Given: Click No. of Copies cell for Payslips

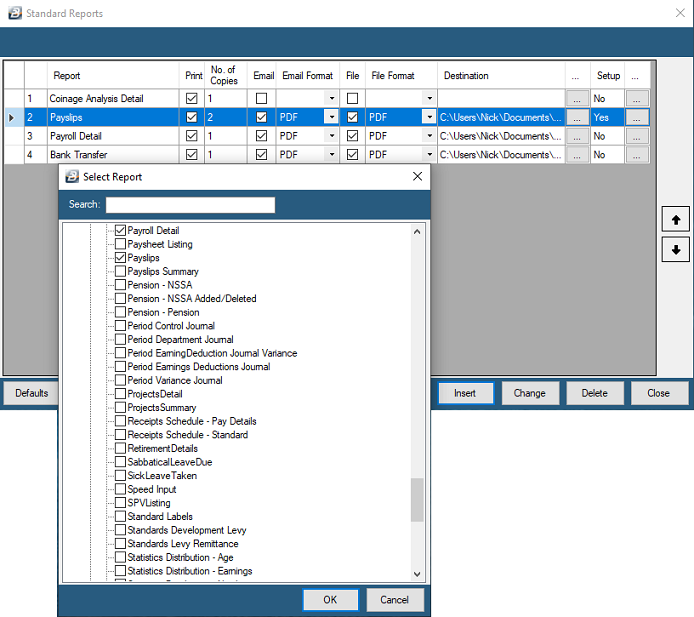Looking at the screenshot, I should click(x=226, y=117).
